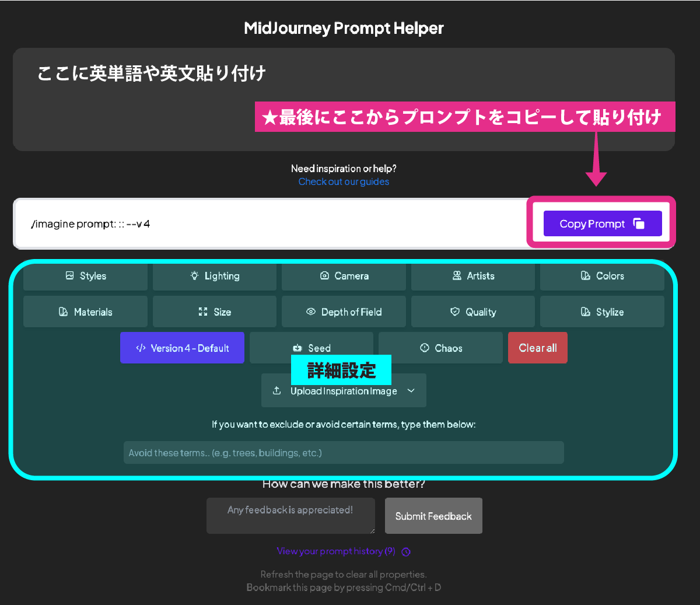Open the Stylize options

click(x=602, y=312)
